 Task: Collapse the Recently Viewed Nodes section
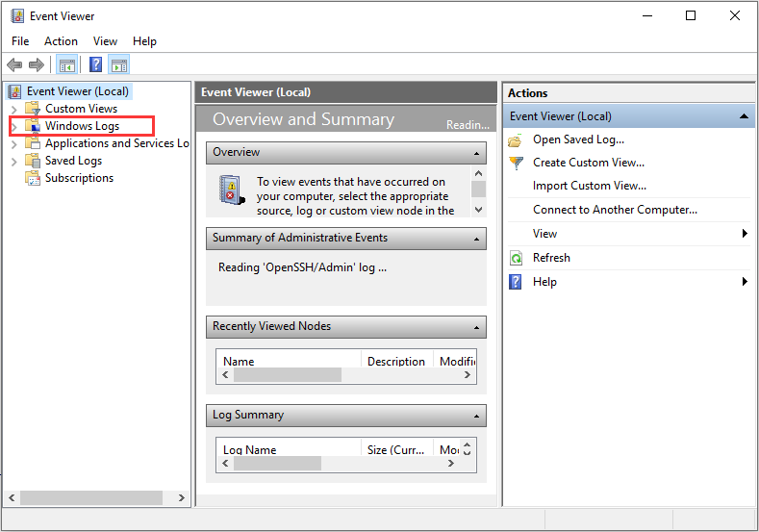coord(476,328)
